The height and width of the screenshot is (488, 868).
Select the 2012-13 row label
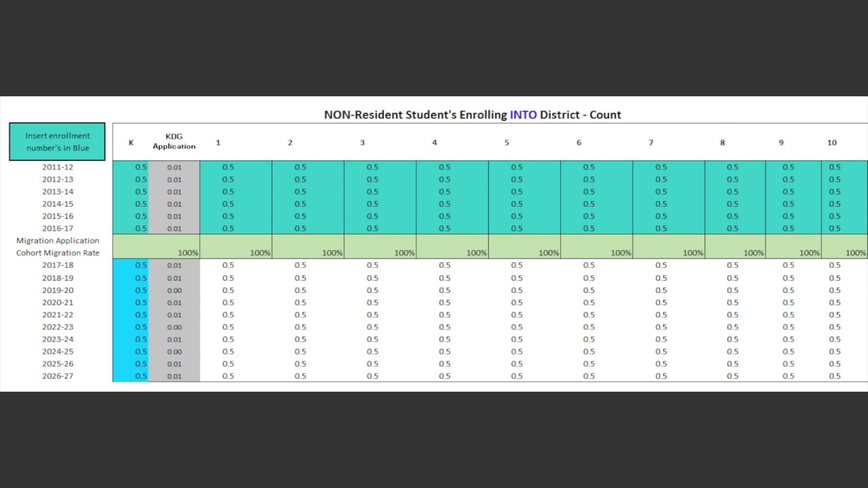click(58, 179)
